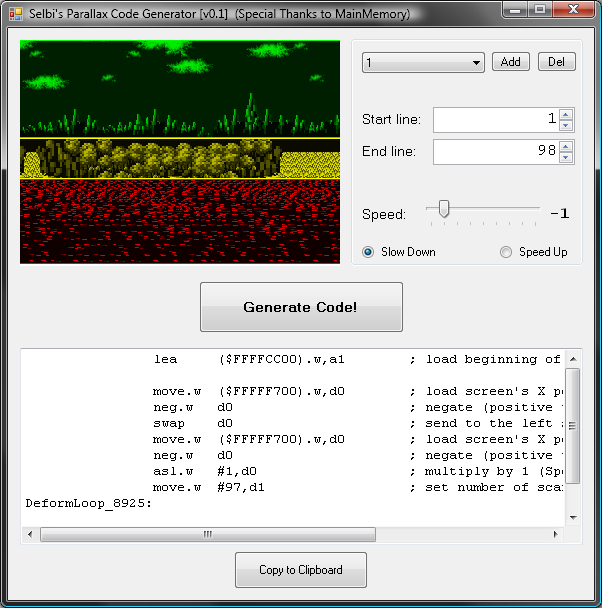
Task: Minimize the Parallax Code Generator window
Action: pyautogui.click(x=515, y=10)
